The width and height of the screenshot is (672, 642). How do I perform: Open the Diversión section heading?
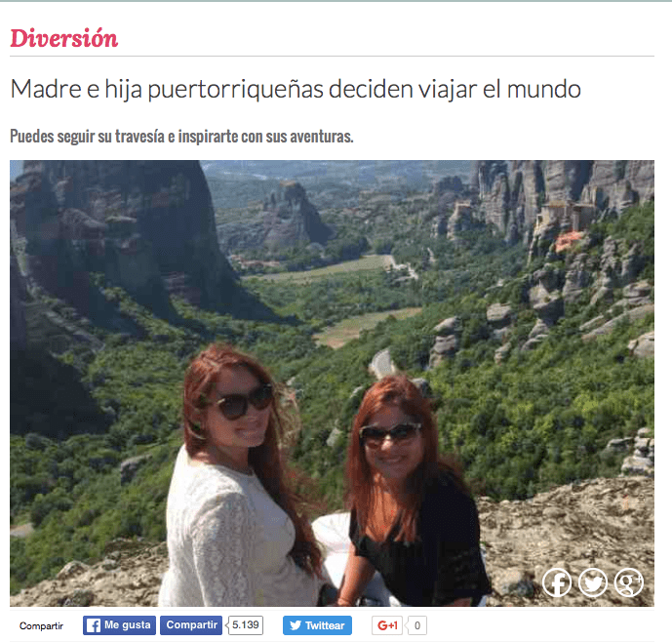[x=63, y=38]
